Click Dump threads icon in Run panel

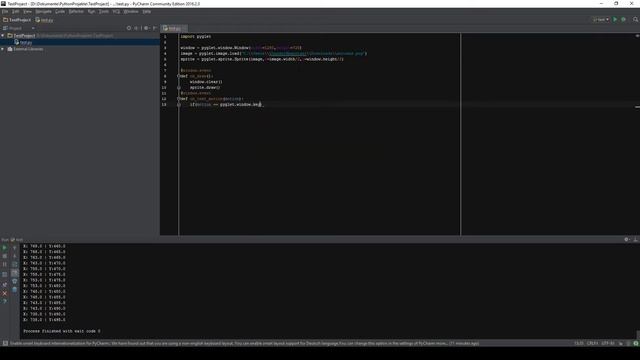(4, 274)
